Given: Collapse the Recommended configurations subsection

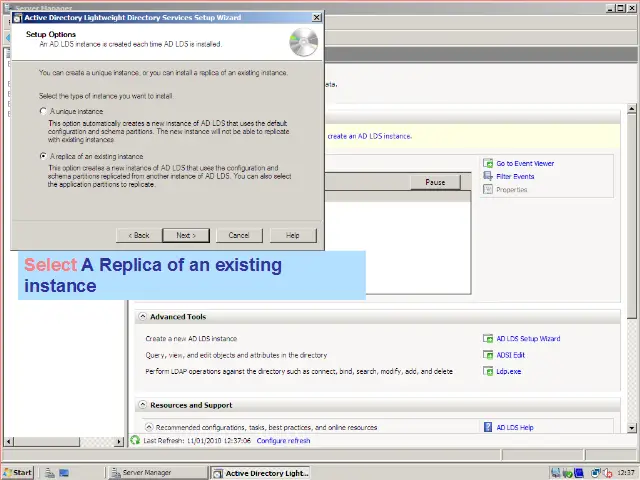Looking at the screenshot, I should pos(149,427).
